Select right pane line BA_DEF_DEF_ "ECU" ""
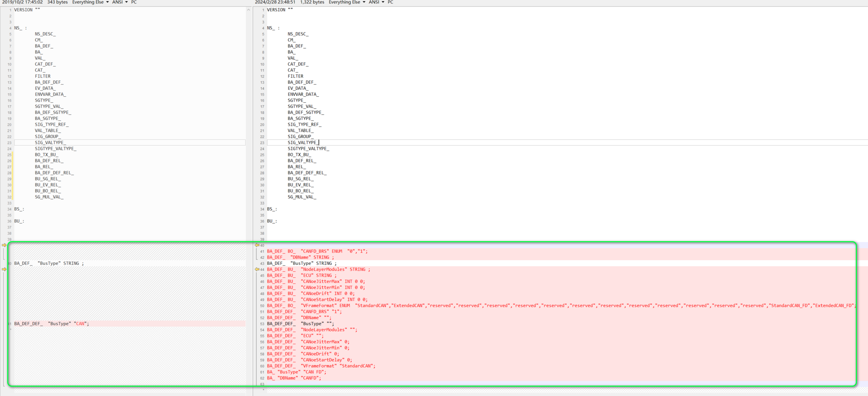Image resolution: width=868 pixels, height=396 pixels. pos(295,336)
